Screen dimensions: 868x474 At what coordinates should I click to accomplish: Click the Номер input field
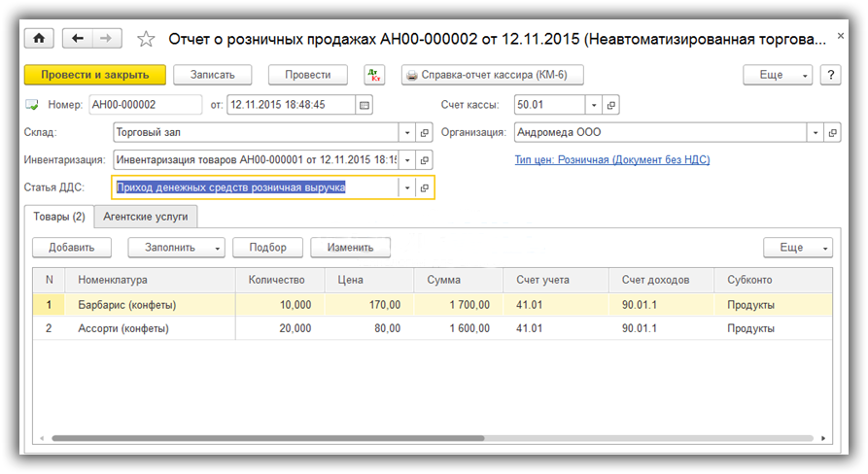pyautogui.click(x=146, y=105)
